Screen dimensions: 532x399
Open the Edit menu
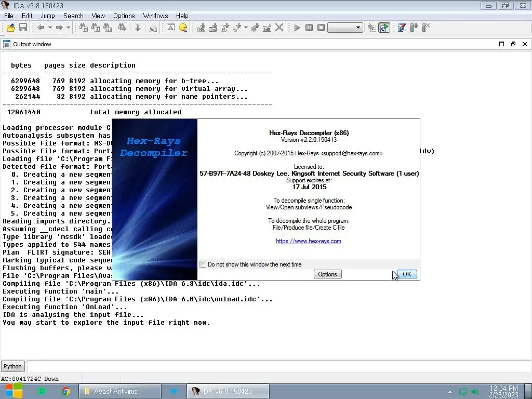point(27,16)
